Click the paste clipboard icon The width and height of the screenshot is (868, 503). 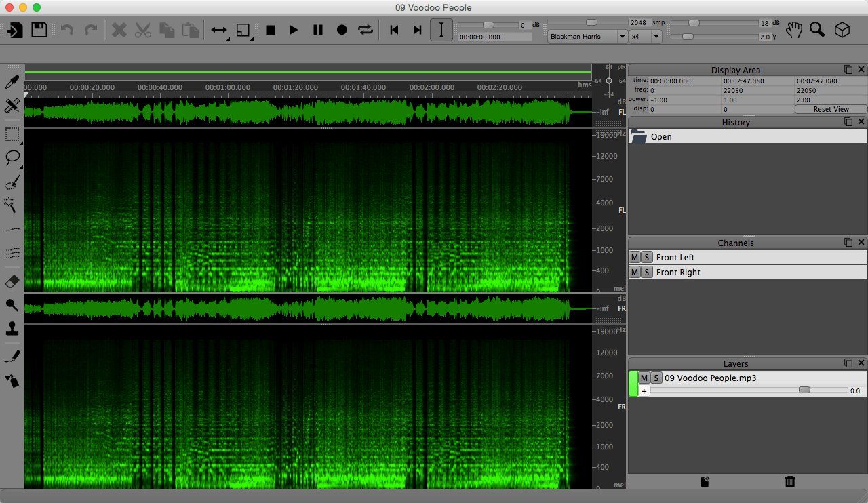[191, 30]
